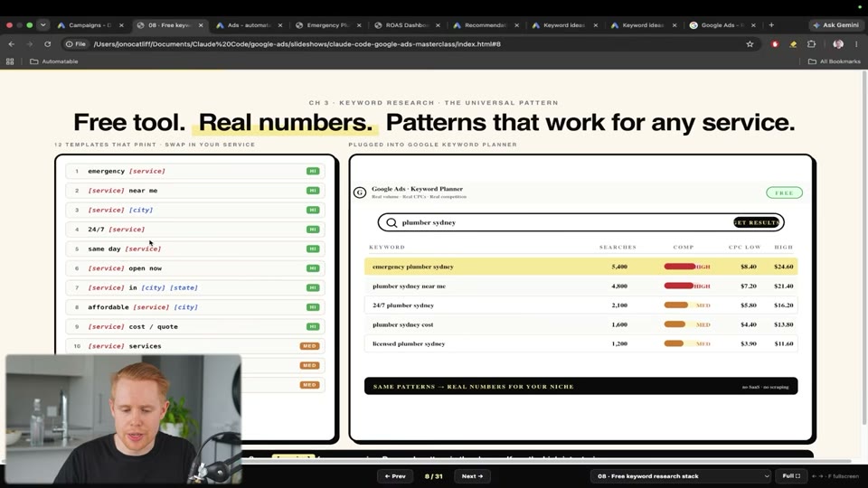This screenshot has height=488, width=868.
Task: Click the address bar URL
Action: 297,43
